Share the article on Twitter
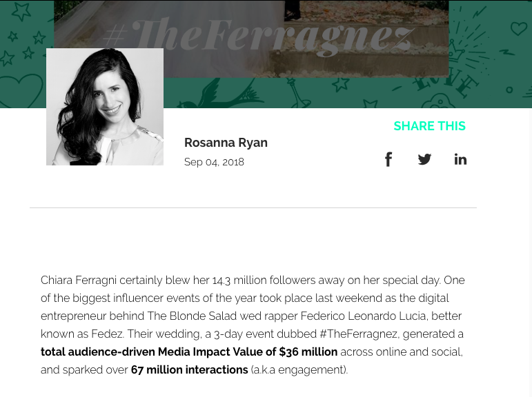Screen dimensions: 532x397 [424, 159]
